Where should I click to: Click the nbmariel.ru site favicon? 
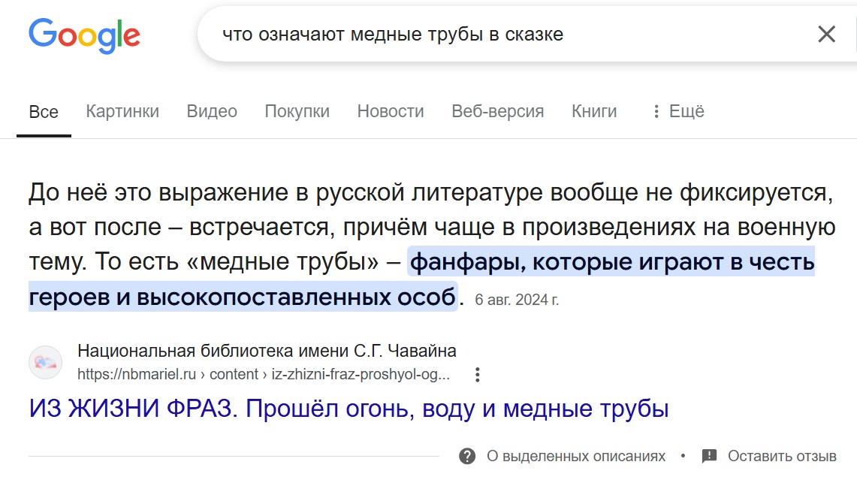click(45, 363)
